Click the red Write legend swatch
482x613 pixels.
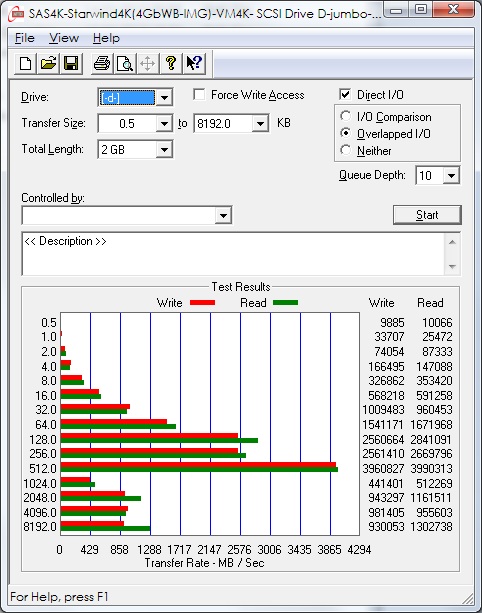(x=202, y=302)
